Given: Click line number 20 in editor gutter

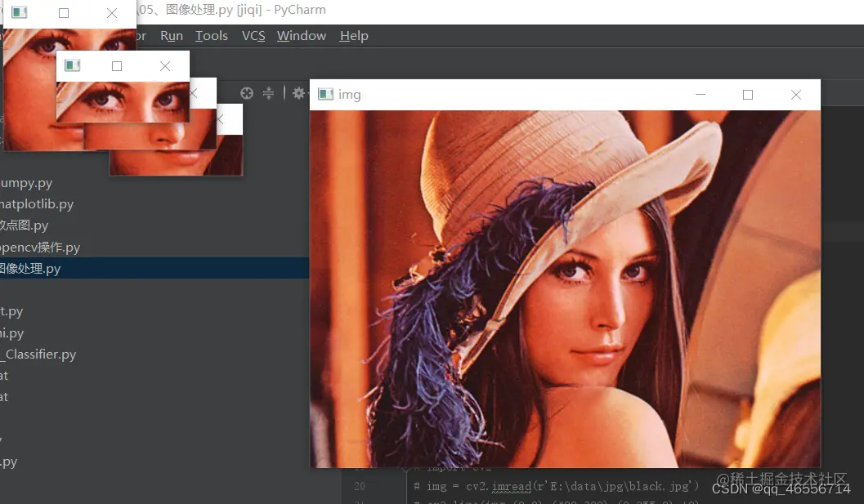Looking at the screenshot, I should pos(360,486).
